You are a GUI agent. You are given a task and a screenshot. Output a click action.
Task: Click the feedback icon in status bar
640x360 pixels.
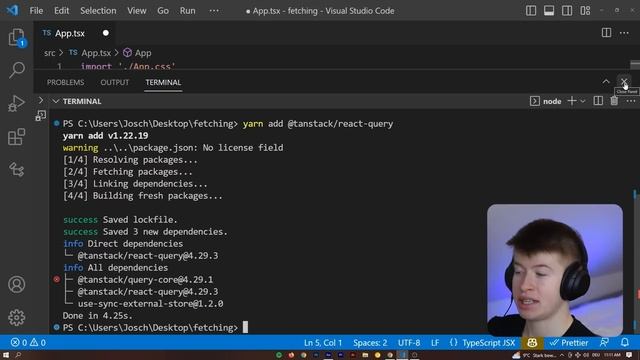coord(604,343)
